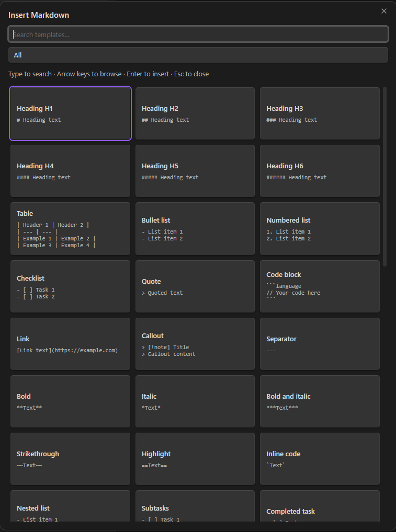
Task: Choose the Completed task template
Action: (320, 506)
